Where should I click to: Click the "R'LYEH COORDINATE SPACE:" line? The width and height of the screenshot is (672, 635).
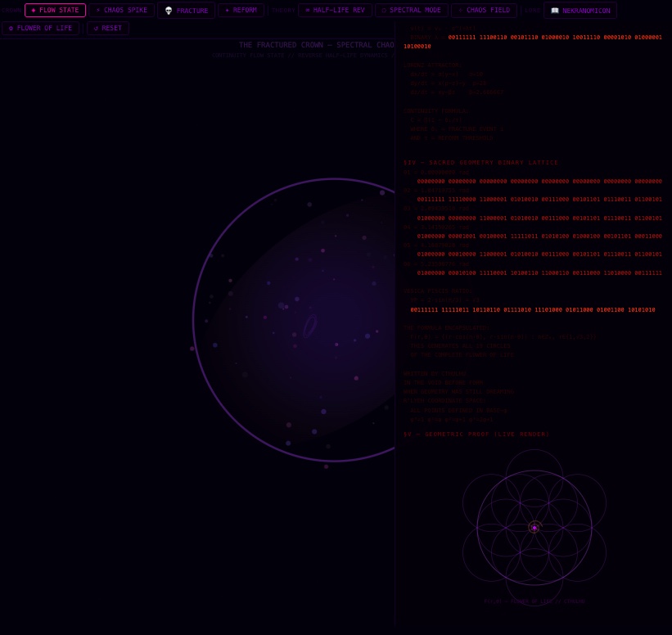pyautogui.click(x=444, y=401)
